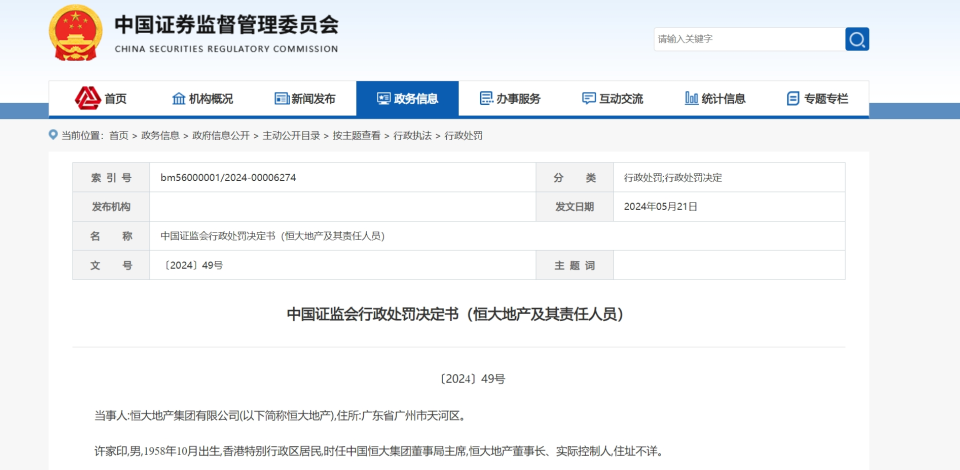The height and width of the screenshot is (470, 960).
Task: Click the 发文日期 label cell
Action: [x=574, y=207]
